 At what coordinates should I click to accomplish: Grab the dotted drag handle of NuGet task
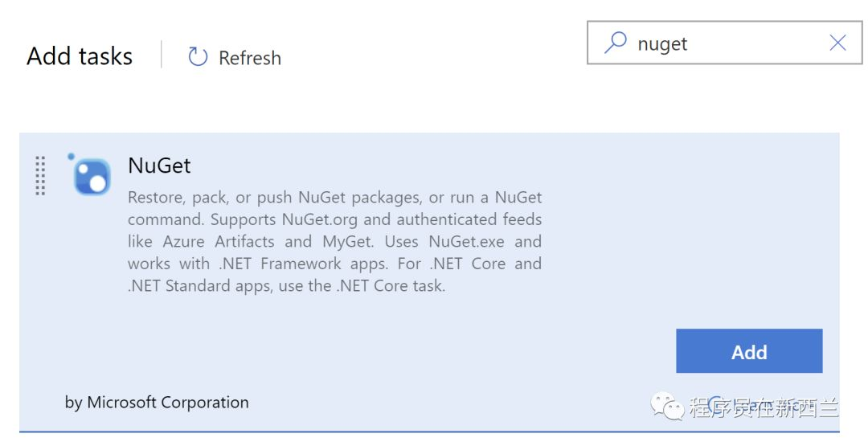coord(40,175)
